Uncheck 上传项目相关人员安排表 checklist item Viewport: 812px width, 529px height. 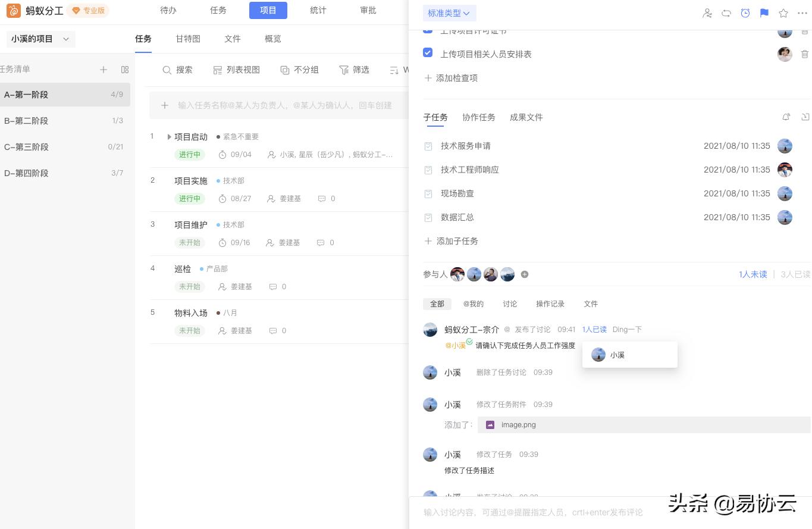coord(428,52)
